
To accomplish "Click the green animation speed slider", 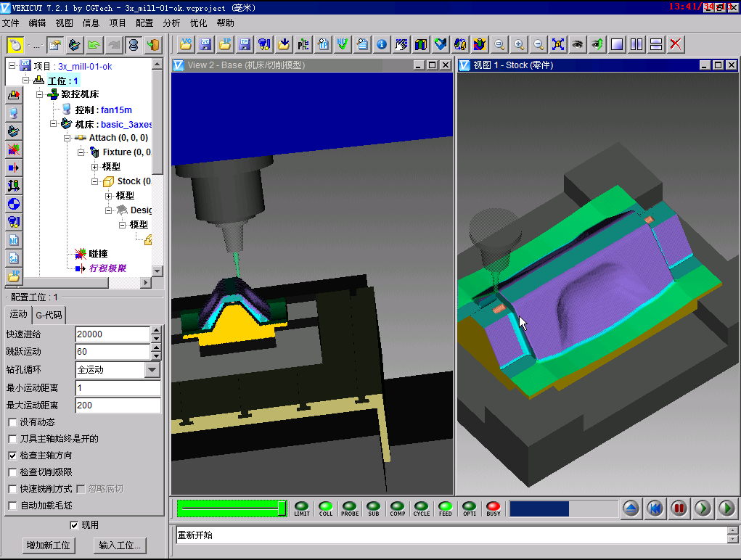I will click(x=232, y=508).
